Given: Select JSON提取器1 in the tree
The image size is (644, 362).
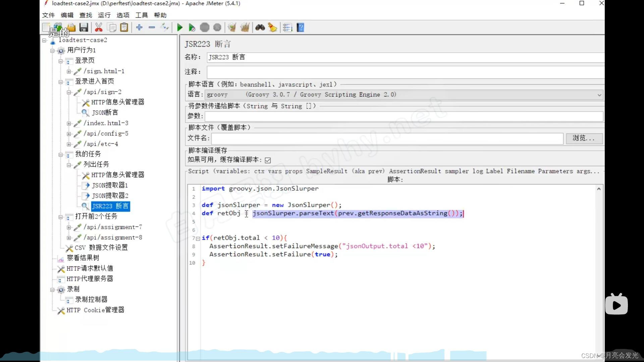Looking at the screenshot, I should [110, 185].
